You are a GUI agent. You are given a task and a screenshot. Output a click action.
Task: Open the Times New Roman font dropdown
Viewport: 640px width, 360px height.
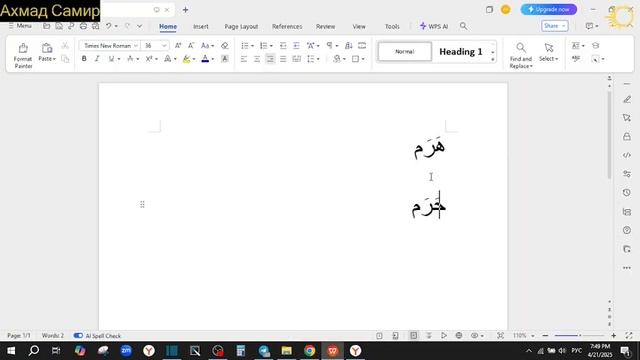tap(136, 46)
